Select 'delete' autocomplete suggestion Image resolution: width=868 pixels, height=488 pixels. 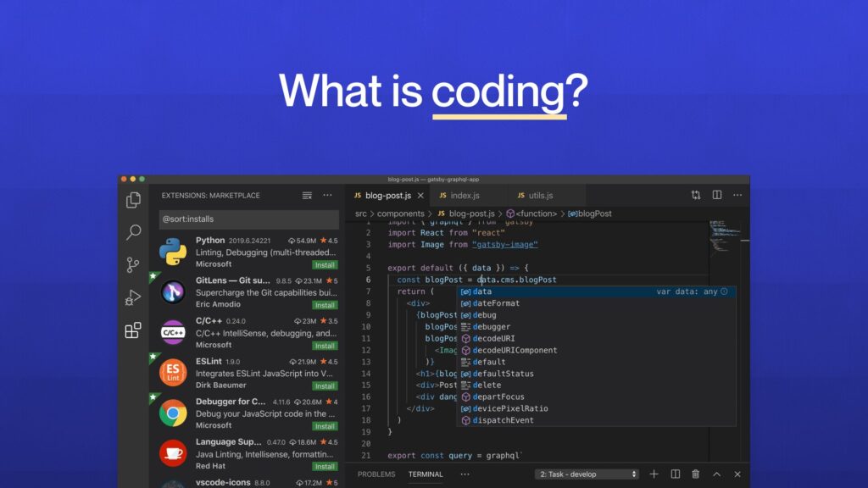coord(596,385)
